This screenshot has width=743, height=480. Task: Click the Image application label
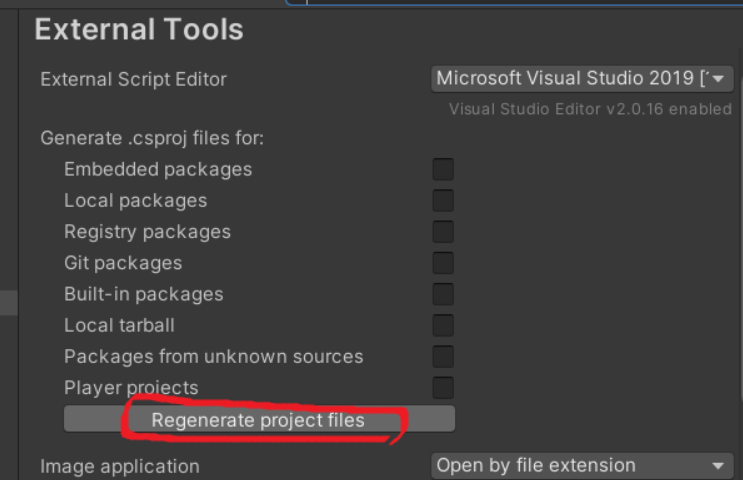119,466
